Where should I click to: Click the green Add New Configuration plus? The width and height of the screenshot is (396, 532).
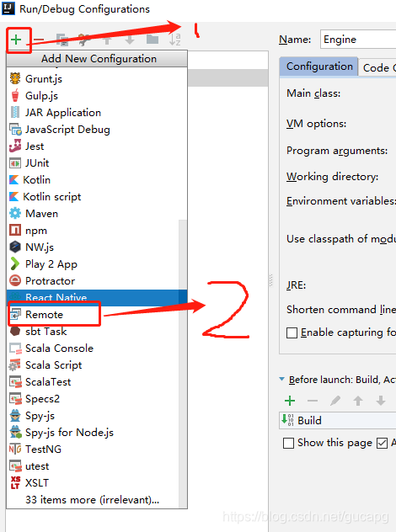coord(16,40)
